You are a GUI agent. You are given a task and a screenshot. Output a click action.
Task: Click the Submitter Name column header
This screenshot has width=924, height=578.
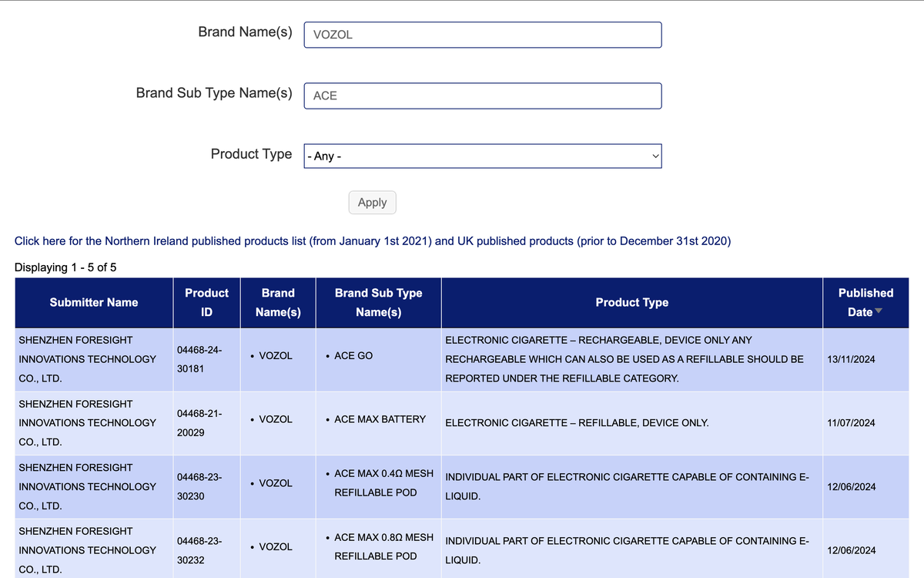point(94,302)
